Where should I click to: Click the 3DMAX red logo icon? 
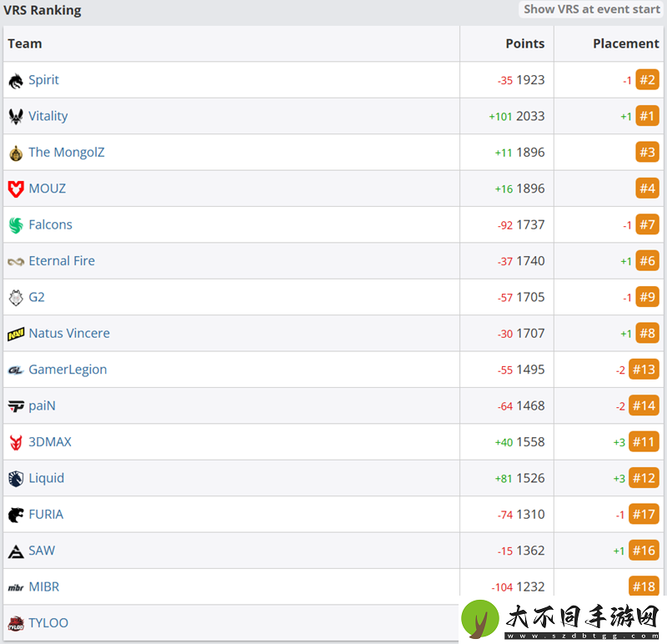click(16, 442)
